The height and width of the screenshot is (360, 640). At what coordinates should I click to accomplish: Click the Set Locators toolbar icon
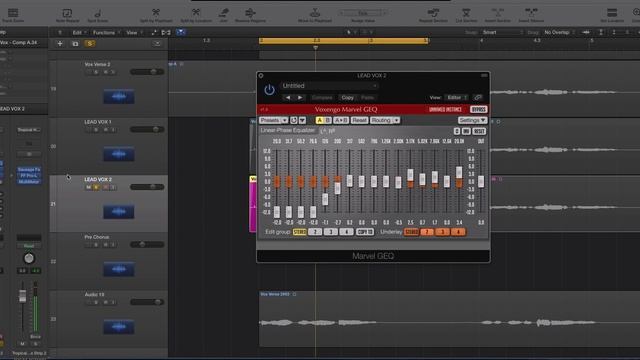(612, 13)
